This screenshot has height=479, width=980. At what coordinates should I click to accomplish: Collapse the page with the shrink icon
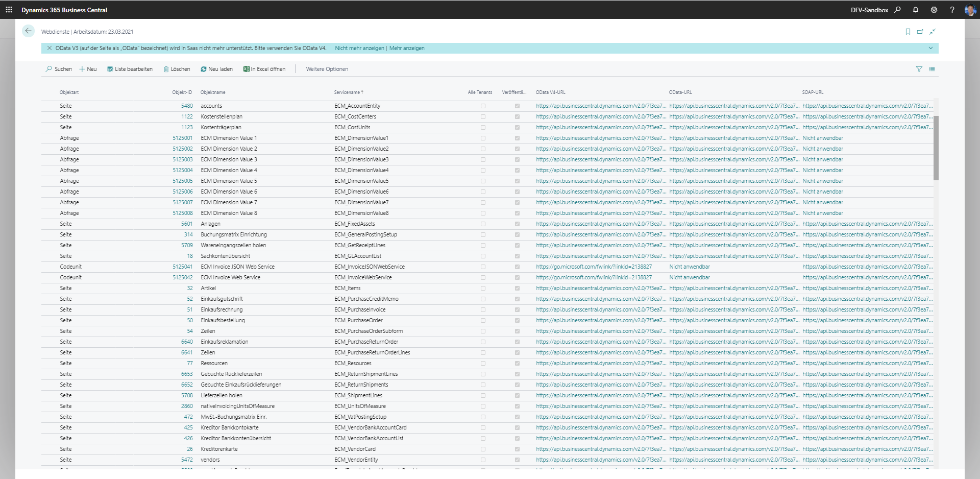[933, 32]
